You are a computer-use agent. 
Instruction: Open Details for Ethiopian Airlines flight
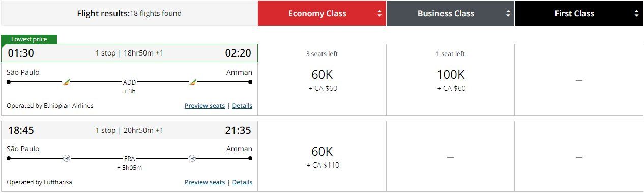[242, 106]
